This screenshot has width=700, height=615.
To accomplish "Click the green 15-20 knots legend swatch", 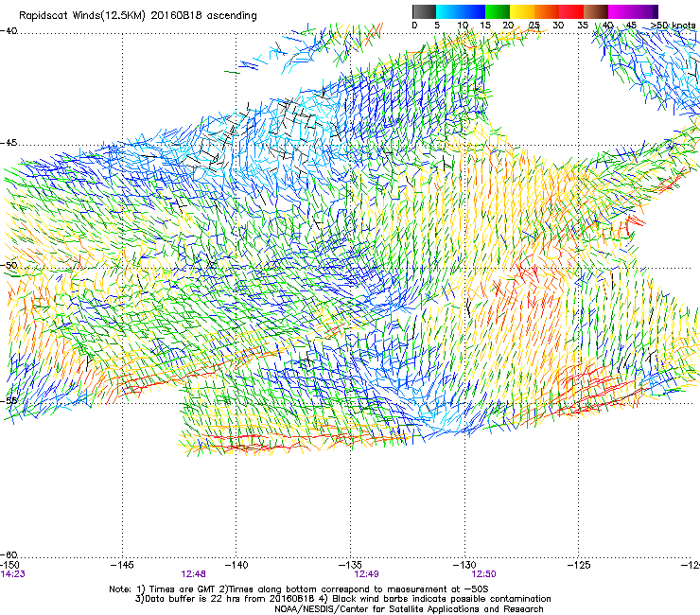I will pos(498,11).
